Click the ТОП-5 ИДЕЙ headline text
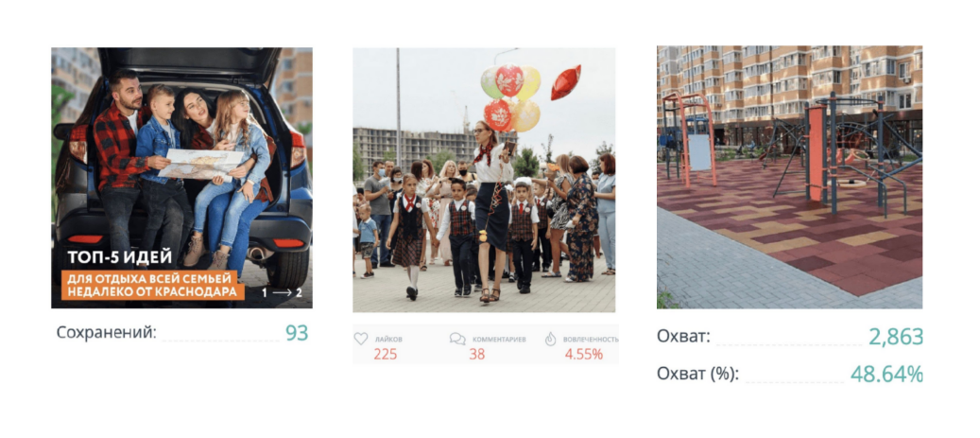The width and height of the screenshot is (980, 438). 119,258
